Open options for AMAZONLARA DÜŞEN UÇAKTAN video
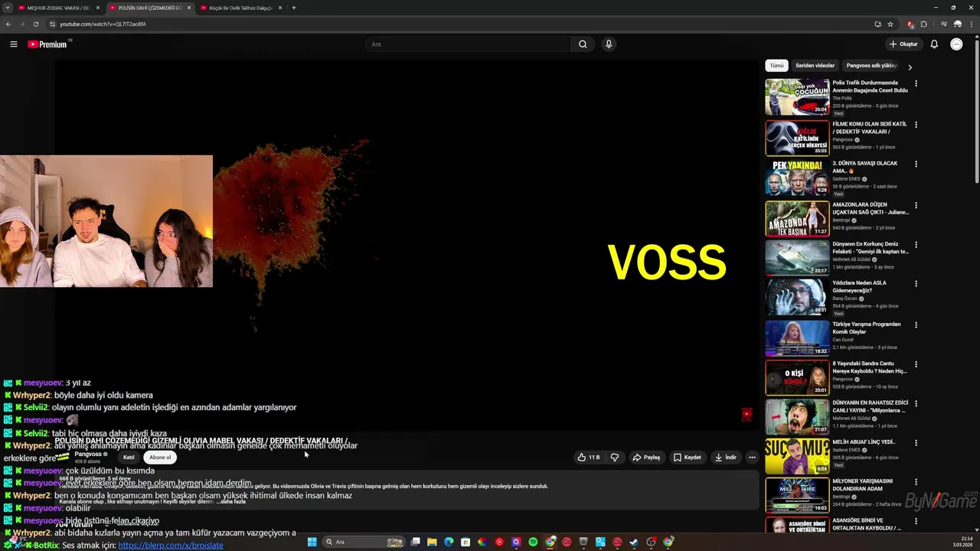The image size is (980, 551). [x=916, y=205]
